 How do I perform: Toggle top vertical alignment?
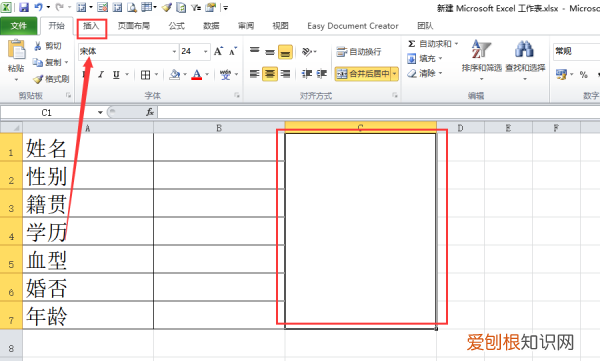[x=254, y=51]
